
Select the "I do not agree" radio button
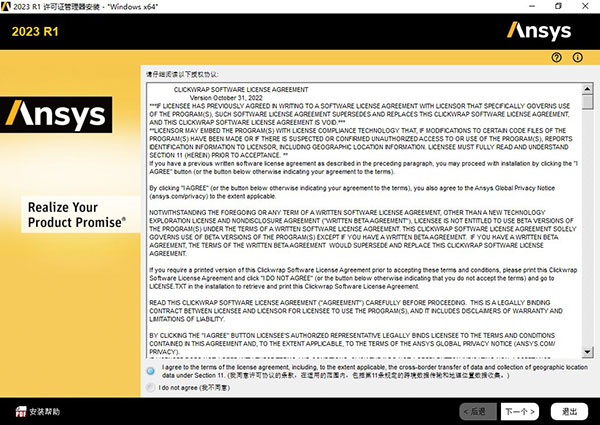point(151,387)
